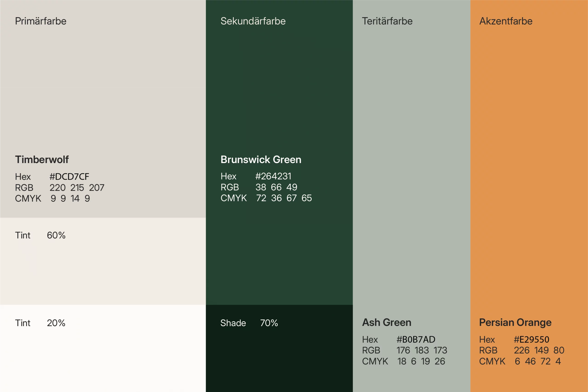588x392 pixels.
Task: Click the Primärfarbe heading
Action: click(41, 21)
